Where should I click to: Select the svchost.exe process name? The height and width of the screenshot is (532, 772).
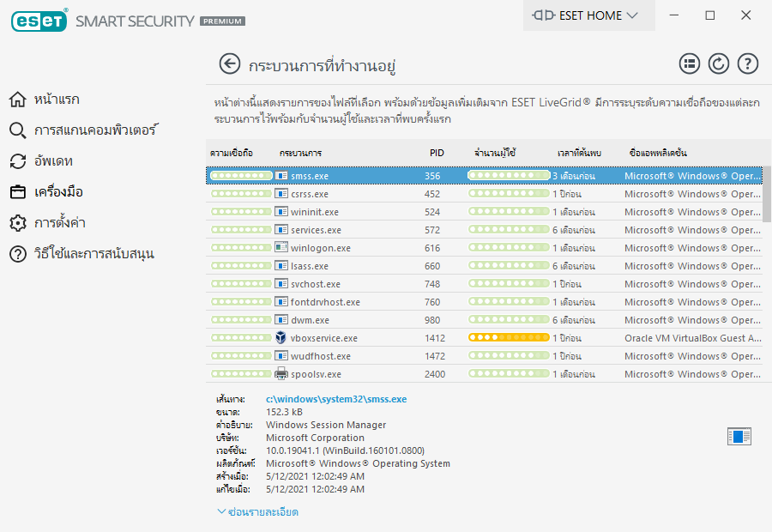pyautogui.click(x=315, y=284)
